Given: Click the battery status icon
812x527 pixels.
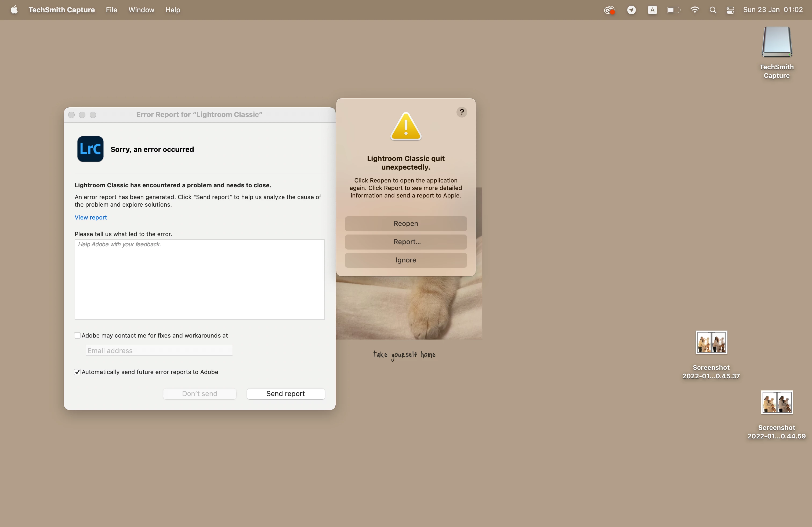Looking at the screenshot, I should tap(673, 10).
